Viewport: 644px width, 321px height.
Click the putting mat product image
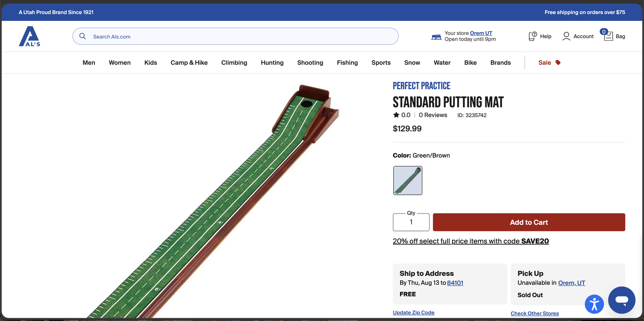click(x=213, y=201)
